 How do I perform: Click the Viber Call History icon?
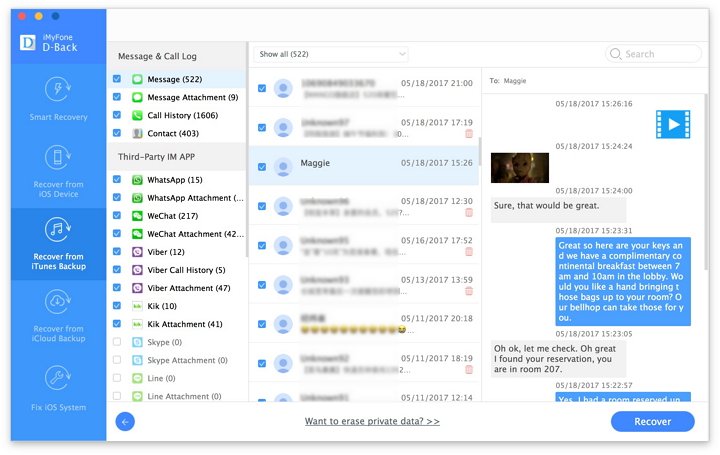coord(137,270)
